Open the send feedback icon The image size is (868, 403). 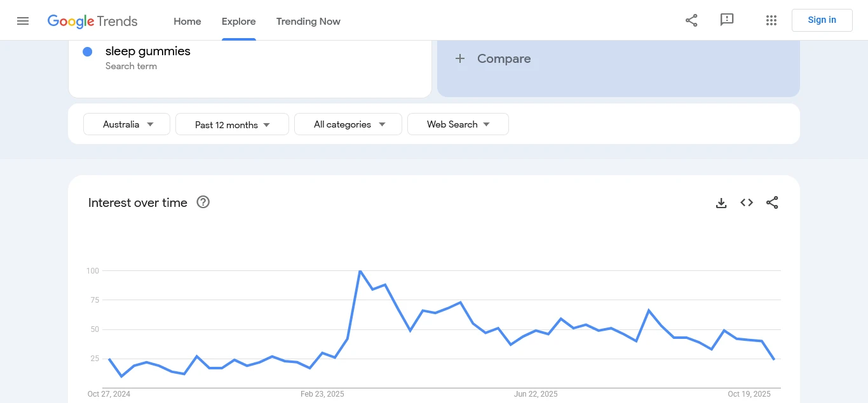point(727,20)
